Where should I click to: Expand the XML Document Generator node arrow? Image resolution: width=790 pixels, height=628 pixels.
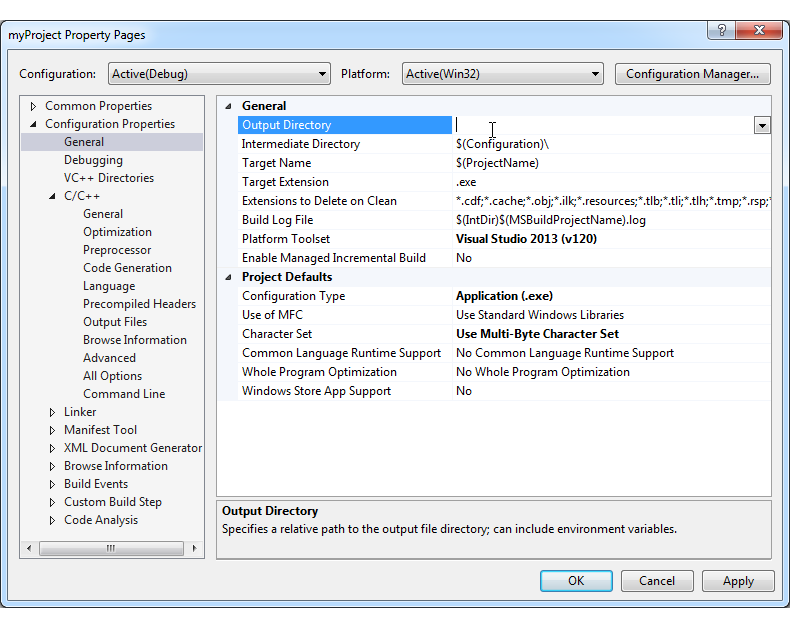[x=52, y=448]
